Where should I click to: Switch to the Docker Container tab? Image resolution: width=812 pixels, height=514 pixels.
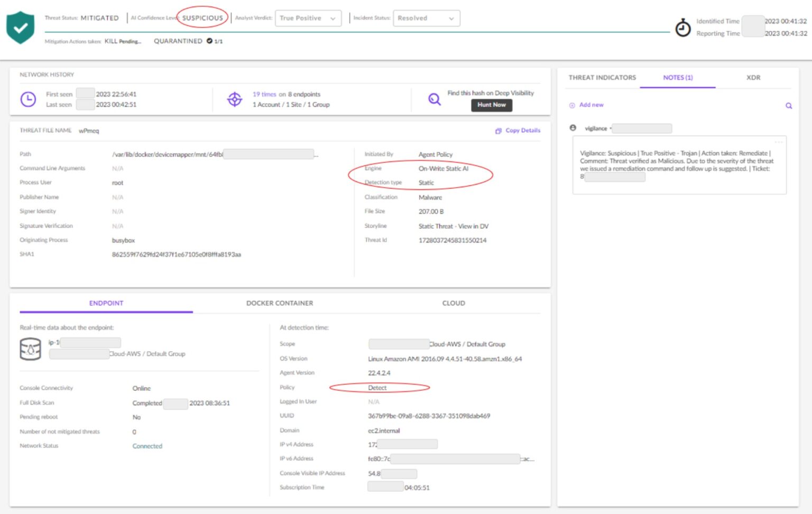click(279, 303)
